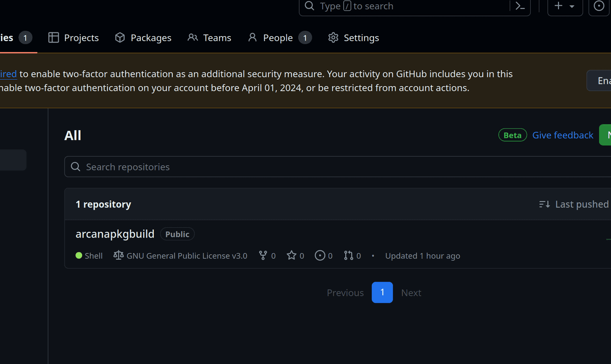Click the star count icon
Screen dimensions: 611x364
pos(292,256)
